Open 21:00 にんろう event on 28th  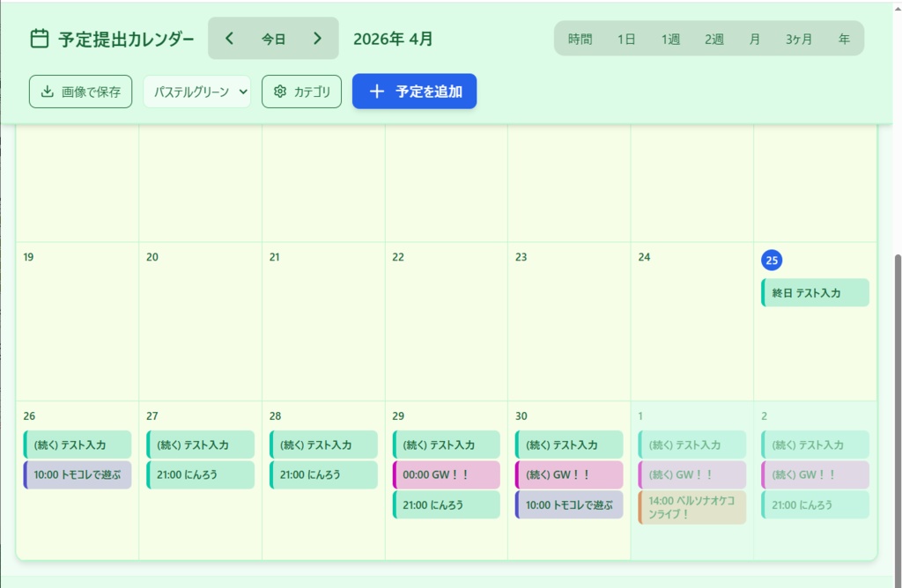pyautogui.click(x=323, y=474)
